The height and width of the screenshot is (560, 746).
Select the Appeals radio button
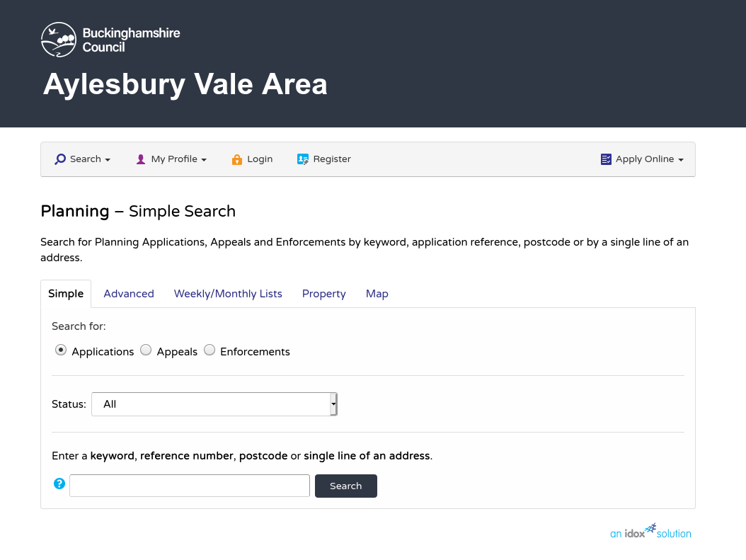[146, 350]
